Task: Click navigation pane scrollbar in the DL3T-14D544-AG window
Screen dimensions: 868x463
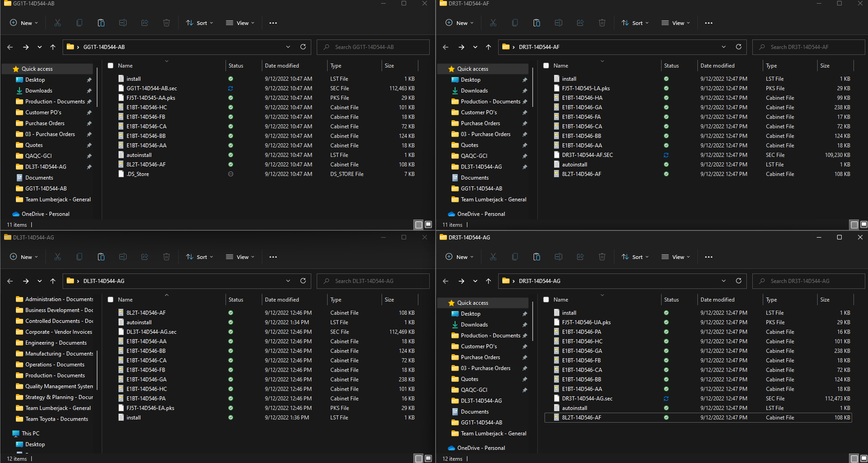Action: (x=98, y=370)
